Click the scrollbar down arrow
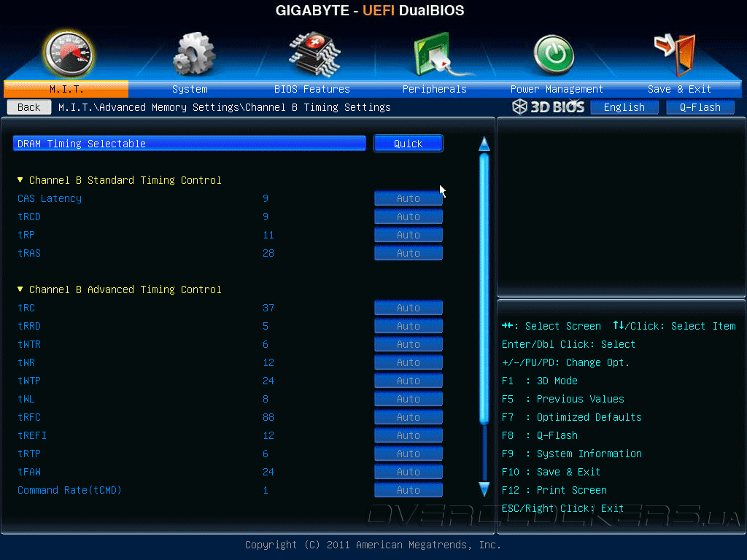Image resolution: width=747 pixels, height=560 pixels. [x=484, y=489]
